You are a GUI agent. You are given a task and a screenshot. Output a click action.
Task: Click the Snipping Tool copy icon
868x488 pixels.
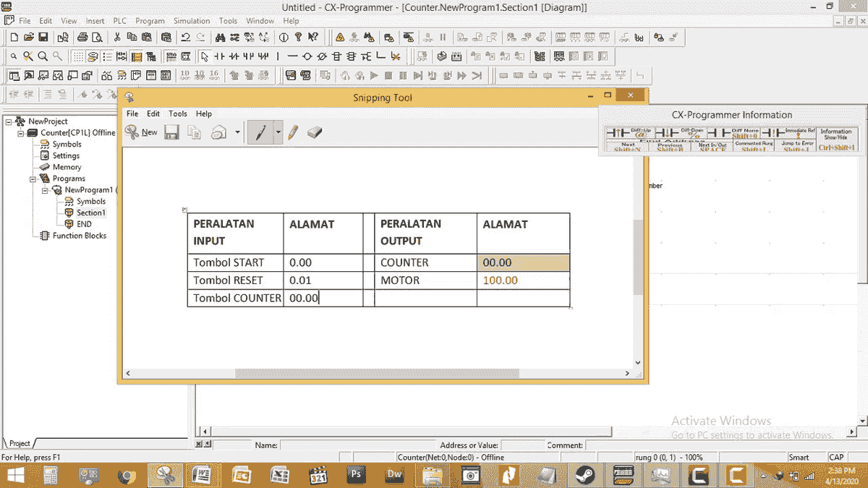194,132
